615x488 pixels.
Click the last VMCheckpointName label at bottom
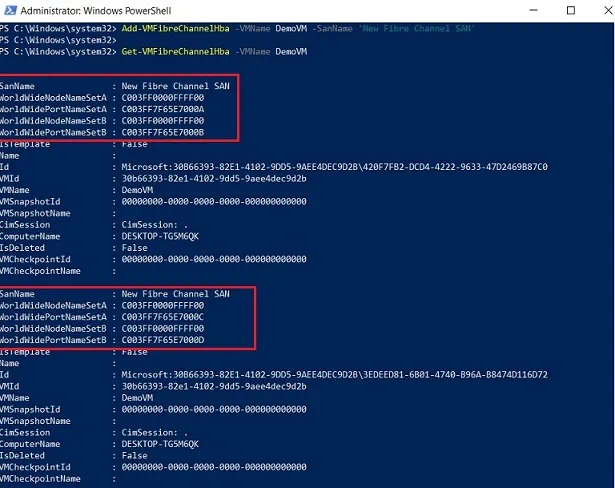point(40,479)
